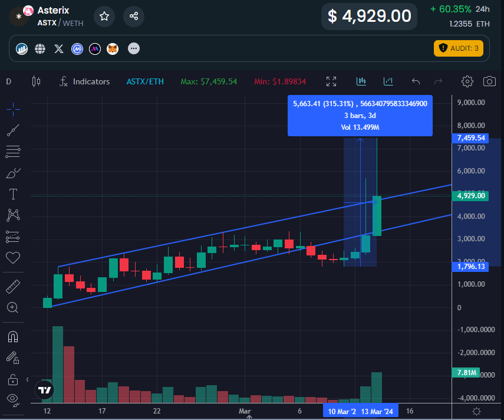The image size is (504, 420).
Task: Show more links with ellipsis icon
Action: 134,48
